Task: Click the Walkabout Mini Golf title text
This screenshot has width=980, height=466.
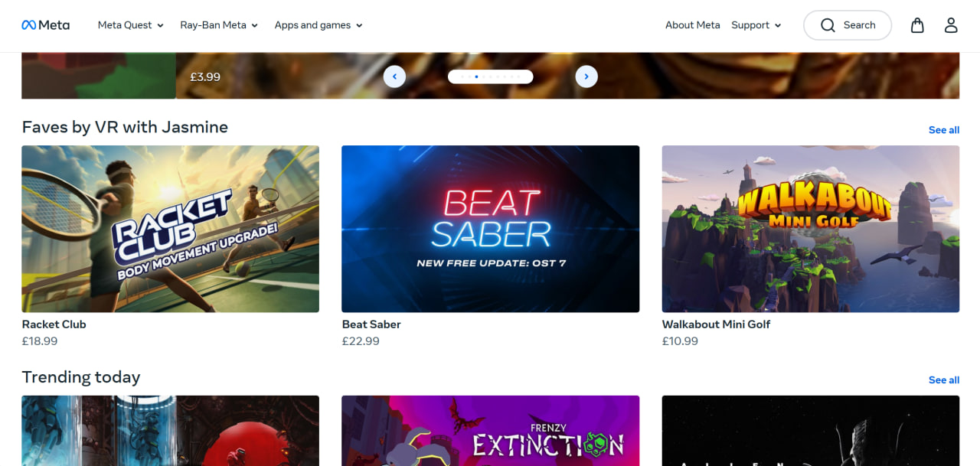Action: click(716, 324)
